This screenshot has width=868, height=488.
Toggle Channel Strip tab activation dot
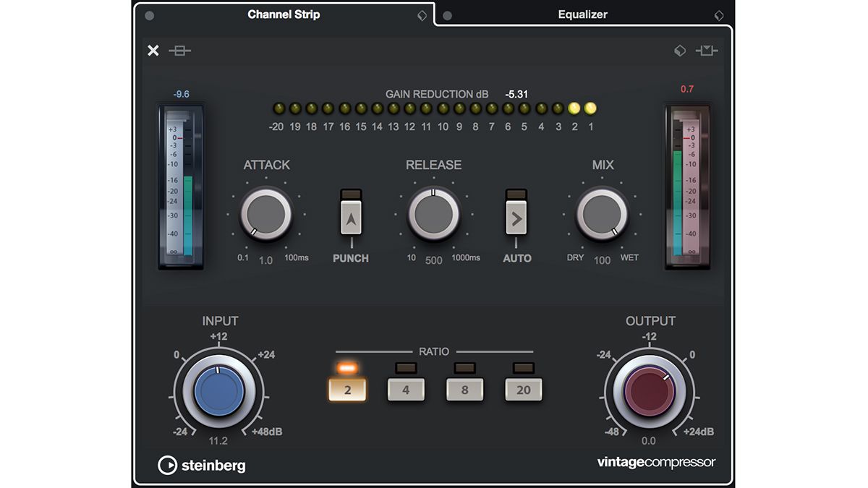coord(150,15)
